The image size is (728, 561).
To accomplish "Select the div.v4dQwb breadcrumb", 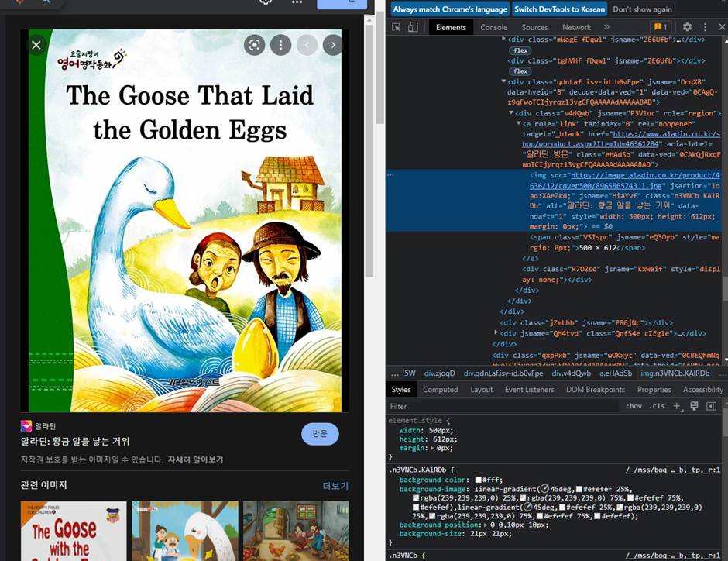I will pyautogui.click(x=571, y=373).
